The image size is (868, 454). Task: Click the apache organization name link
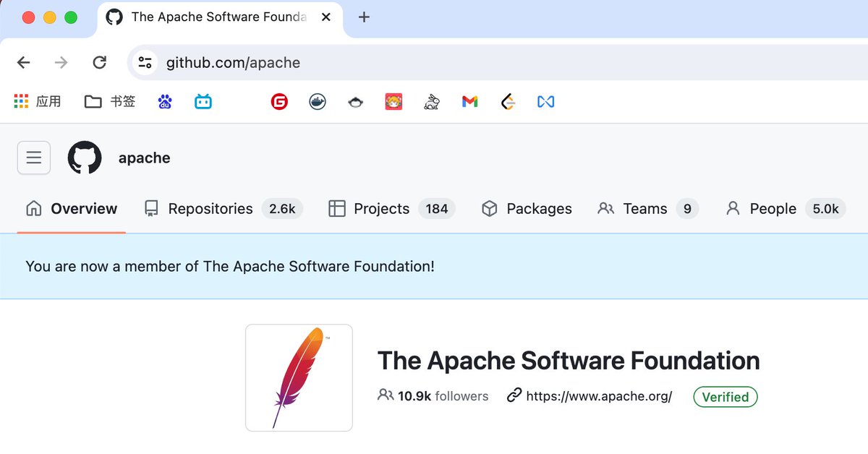click(x=145, y=158)
